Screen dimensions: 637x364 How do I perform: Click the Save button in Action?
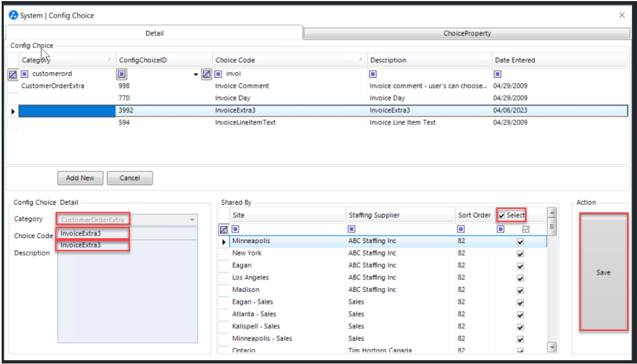coord(603,272)
